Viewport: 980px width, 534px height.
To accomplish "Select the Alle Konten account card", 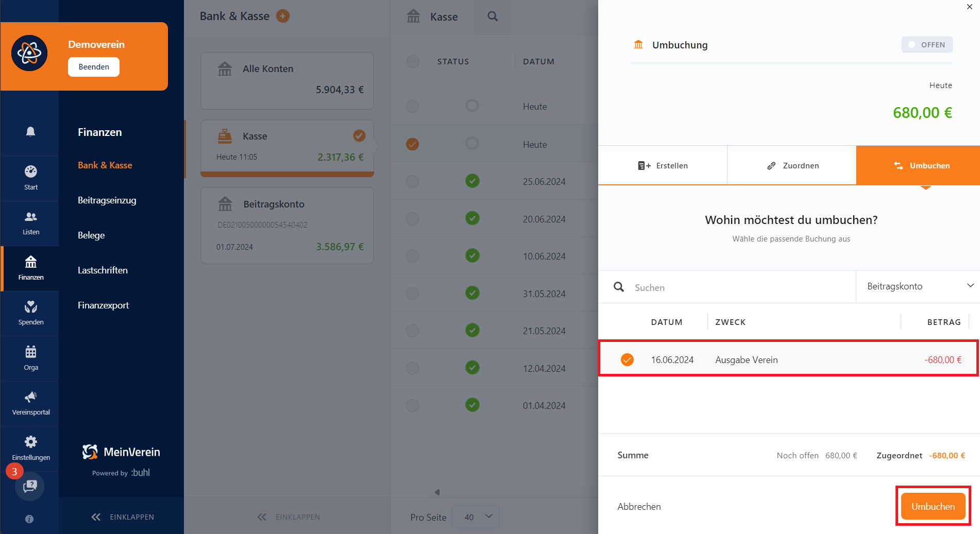I will (287, 80).
